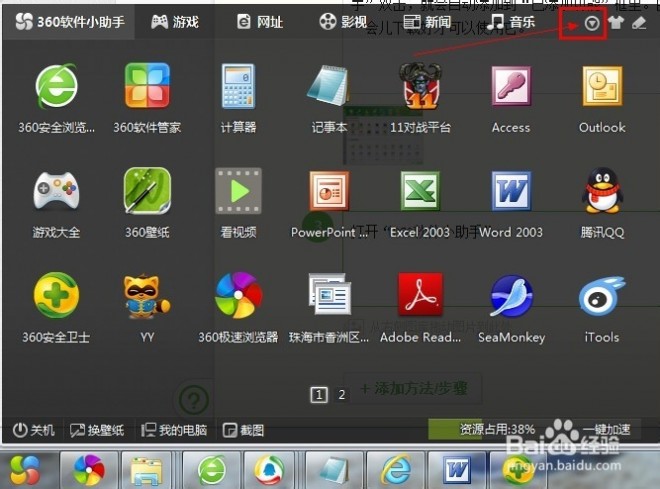Click the edit pencil icon in header
Screen dimensions: 660x489
[639, 22]
